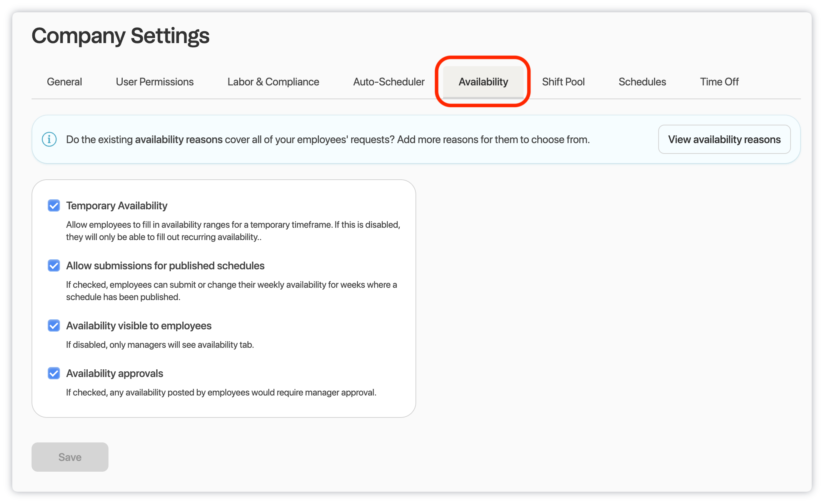Select the Availability tab
The width and height of the screenshot is (824, 504).
point(483,82)
